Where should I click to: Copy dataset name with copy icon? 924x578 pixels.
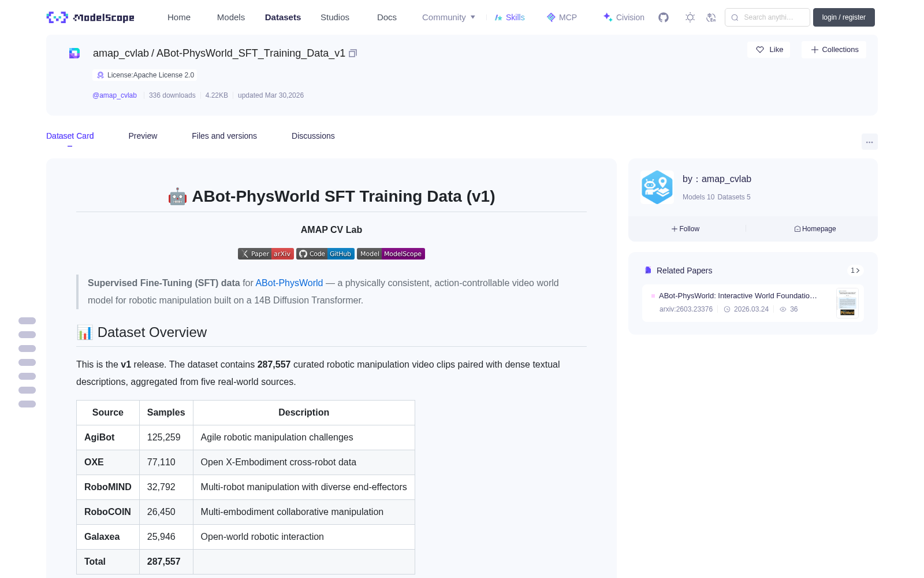tap(353, 53)
